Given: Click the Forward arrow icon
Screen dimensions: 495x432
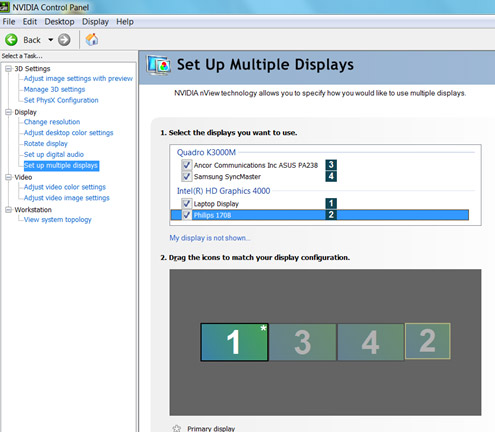Looking at the screenshot, I should pyautogui.click(x=64, y=40).
